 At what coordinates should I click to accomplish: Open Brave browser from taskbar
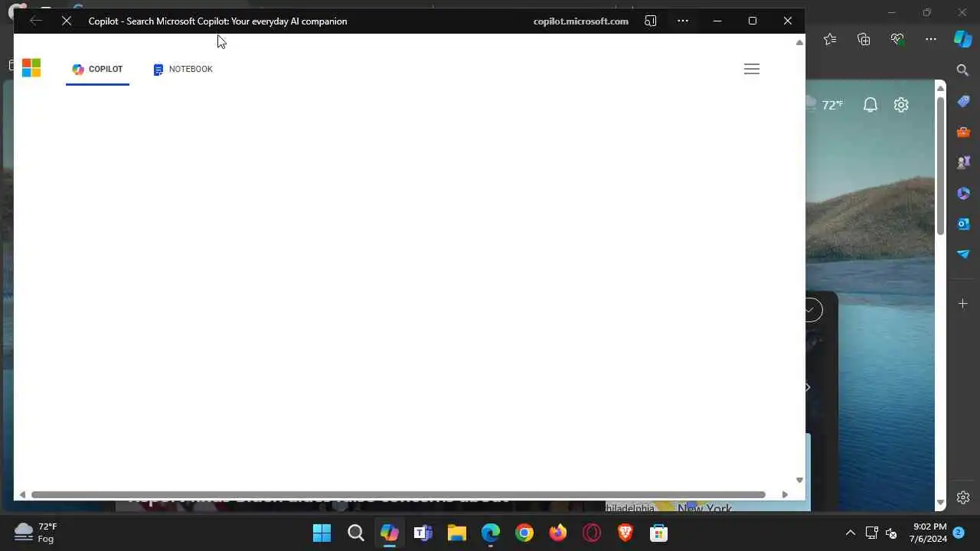(x=626, y=533)
